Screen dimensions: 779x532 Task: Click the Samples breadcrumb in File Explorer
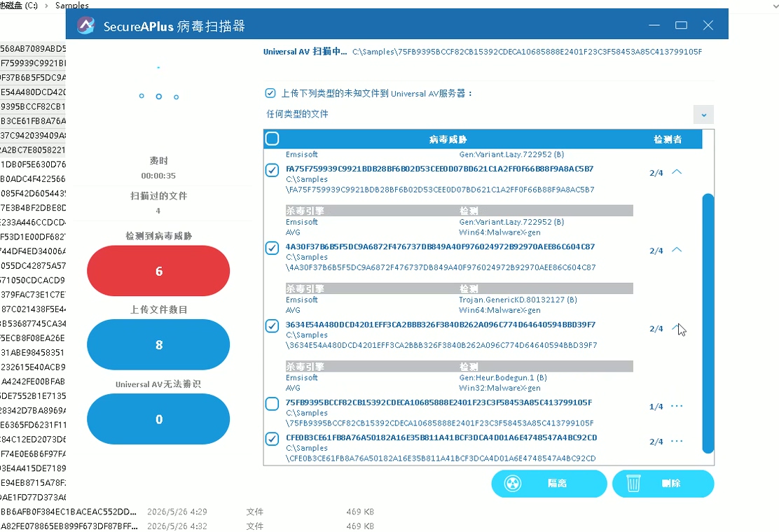pos(72,6)
